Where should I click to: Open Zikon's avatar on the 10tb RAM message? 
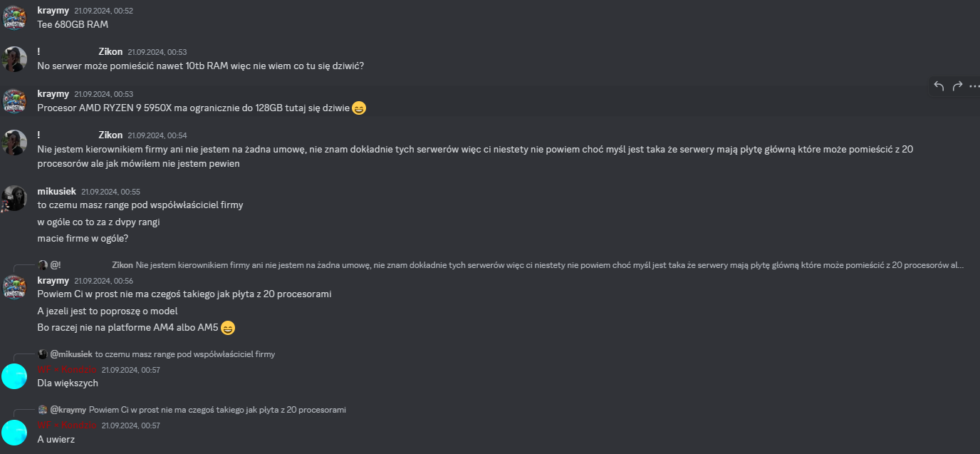14,59
